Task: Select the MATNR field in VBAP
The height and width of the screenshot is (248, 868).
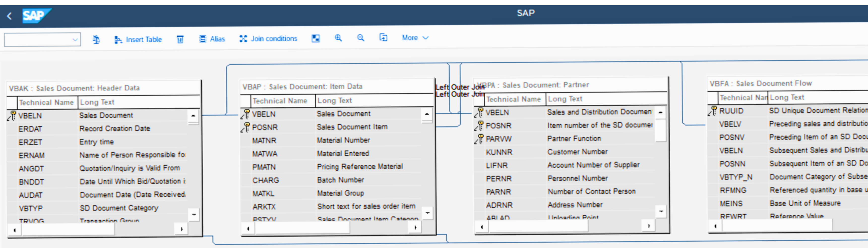Action: (x=264, y=141)
